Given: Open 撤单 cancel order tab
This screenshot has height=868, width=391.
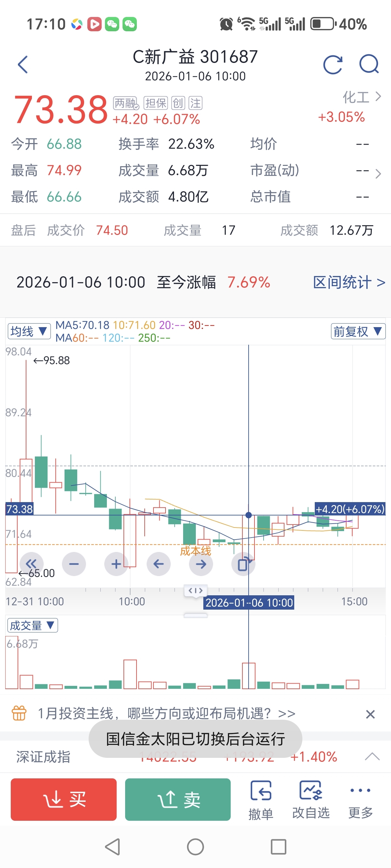Looking at the screenshot, I should [261, 800].
